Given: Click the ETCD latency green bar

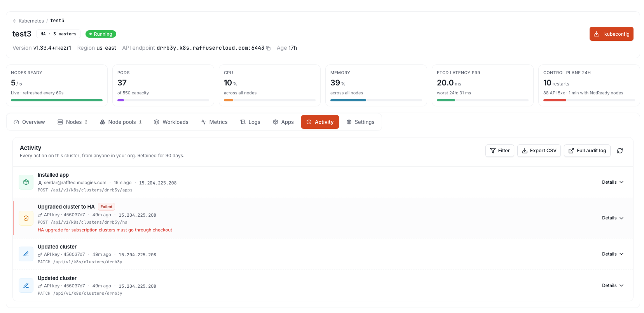Looking at the screenshot, I should pyautogui.click(x=446, y=100).
